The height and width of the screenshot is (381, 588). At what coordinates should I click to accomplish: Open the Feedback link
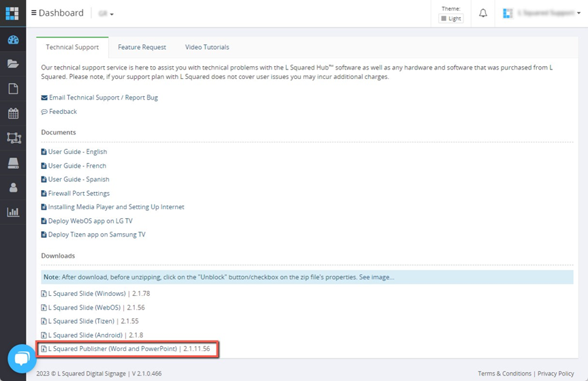tap(63, 112)
